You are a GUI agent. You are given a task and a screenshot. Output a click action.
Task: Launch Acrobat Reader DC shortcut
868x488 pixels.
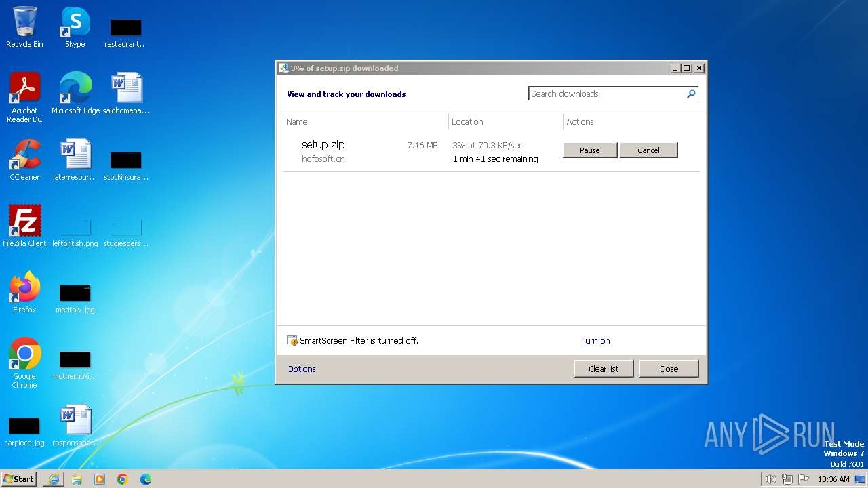(24, 97)
